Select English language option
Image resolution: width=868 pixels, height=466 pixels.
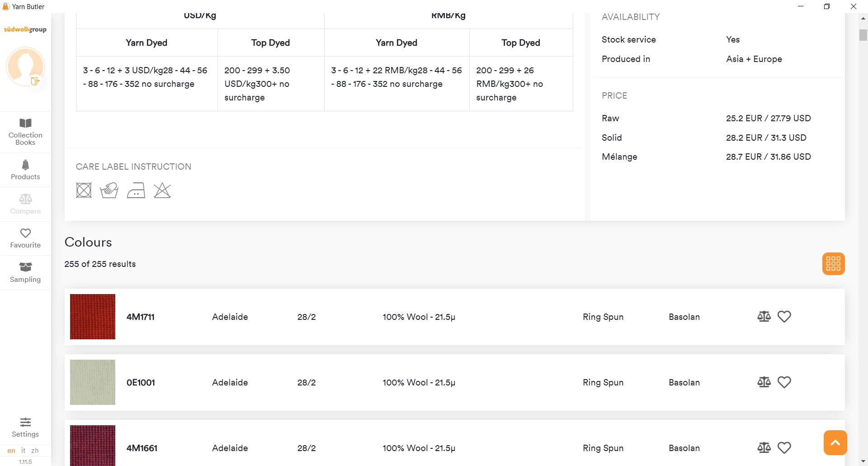point(11,451)
